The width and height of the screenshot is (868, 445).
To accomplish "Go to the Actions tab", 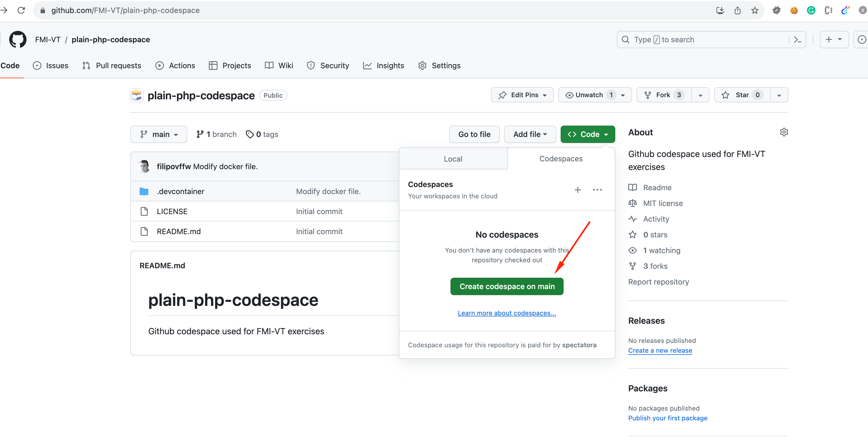I will (x=175, y=66).
